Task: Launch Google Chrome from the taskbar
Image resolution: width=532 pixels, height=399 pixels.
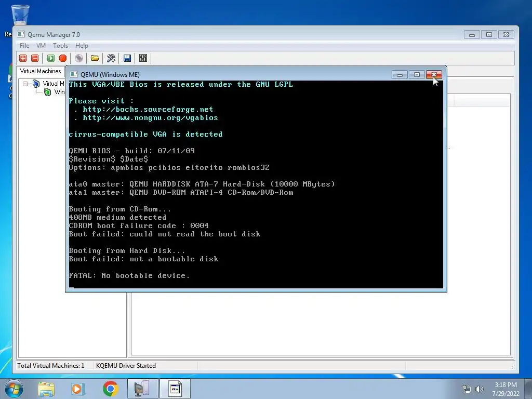Action: coord(110,389)
